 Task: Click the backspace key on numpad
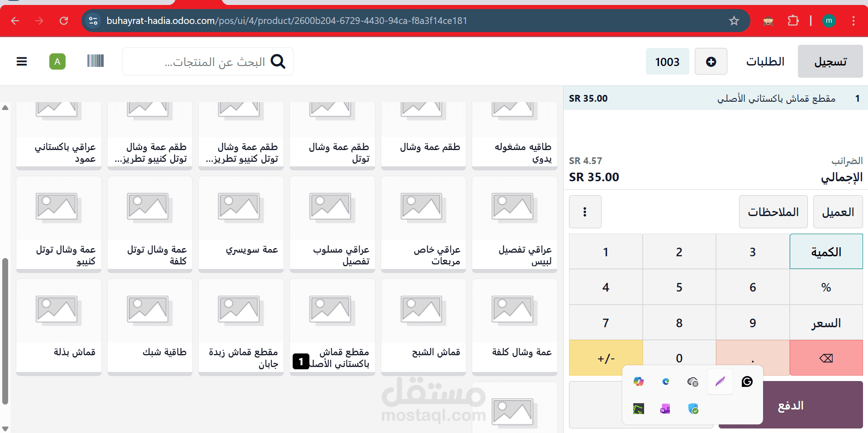[826, 358]
